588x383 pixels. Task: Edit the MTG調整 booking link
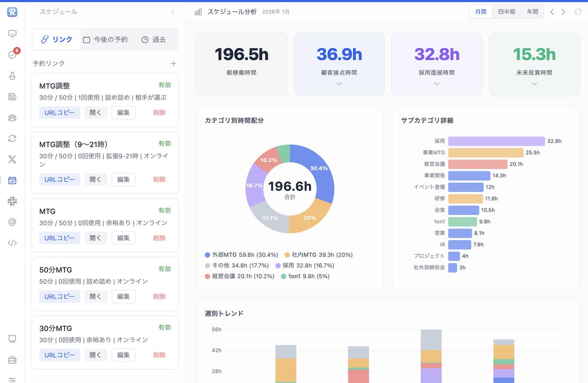click(x=123, y=112)
